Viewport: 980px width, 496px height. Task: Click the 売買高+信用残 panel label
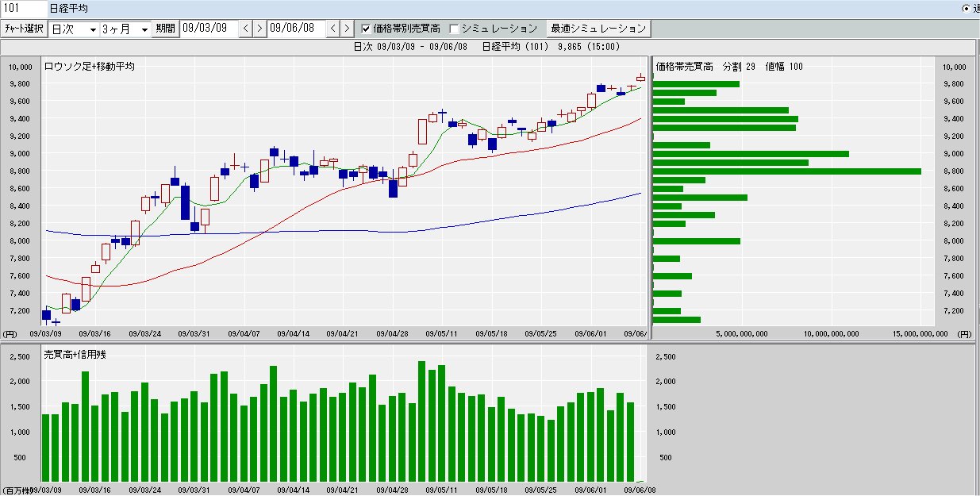75,355
